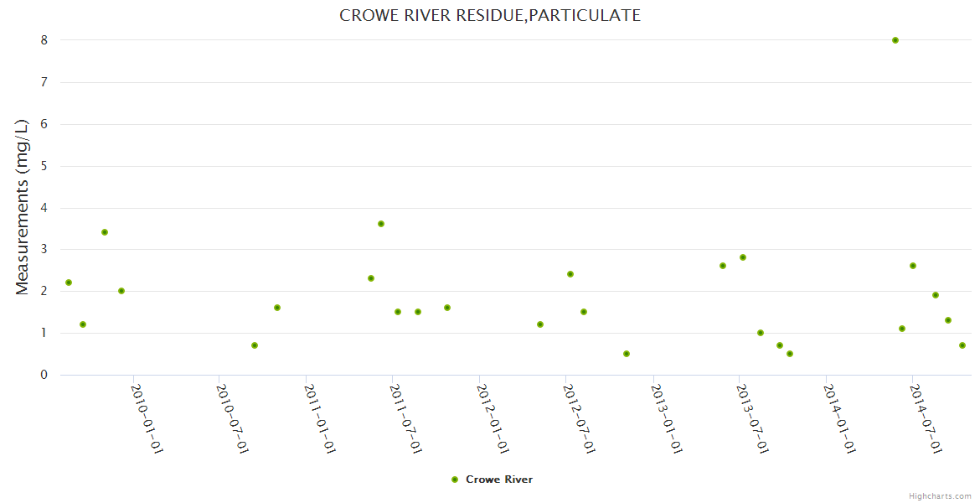Click the rightmost data point on the chart
Viewport: 980px width, 503px height.
click(962, 345)
